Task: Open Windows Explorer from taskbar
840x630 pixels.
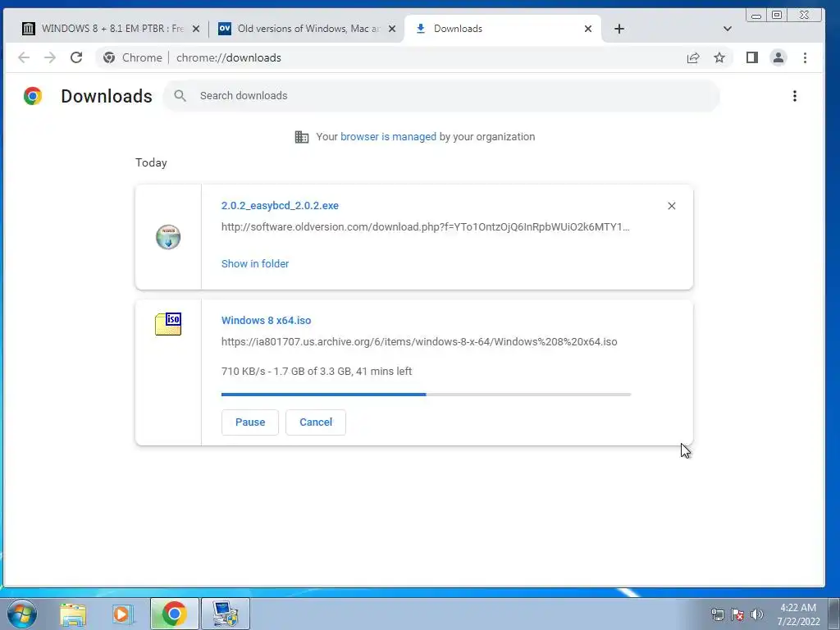Action: 73,614
